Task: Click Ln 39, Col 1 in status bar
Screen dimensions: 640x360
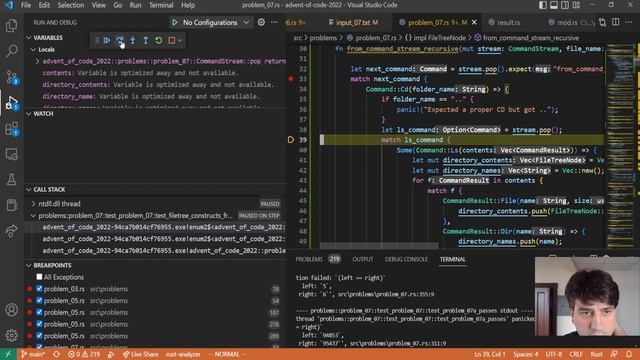Action: (x=489, y=354)
